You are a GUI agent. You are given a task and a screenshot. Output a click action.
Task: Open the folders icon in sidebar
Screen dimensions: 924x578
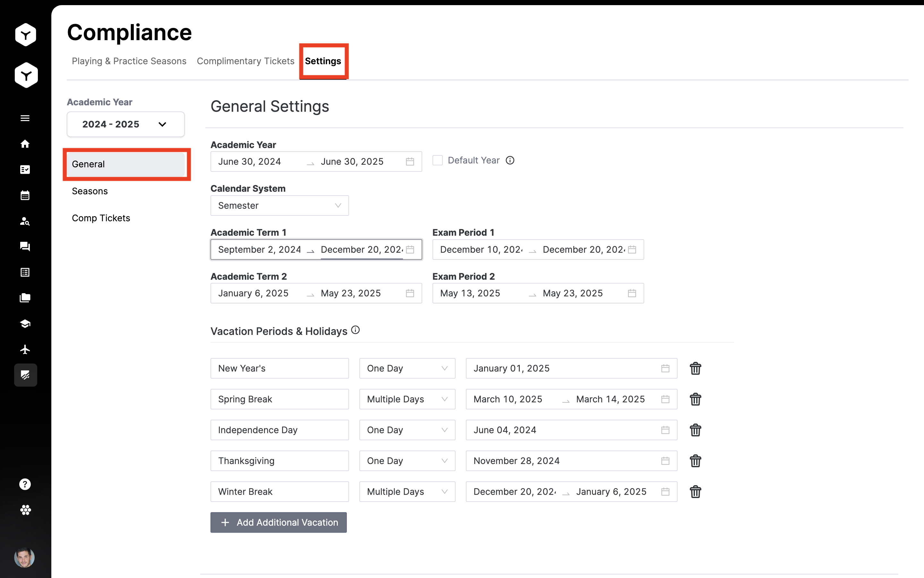[25, 298]
